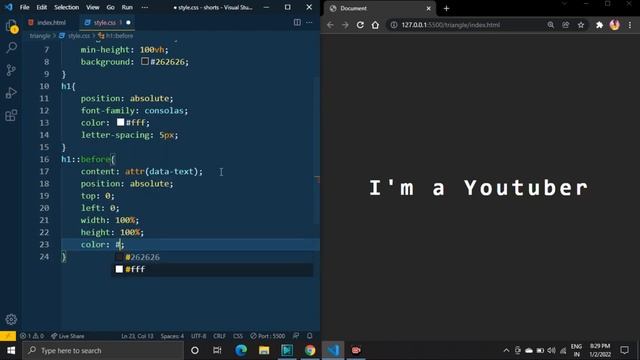Share this page from the address bar

pyautogui.click(x=566, y=25)
